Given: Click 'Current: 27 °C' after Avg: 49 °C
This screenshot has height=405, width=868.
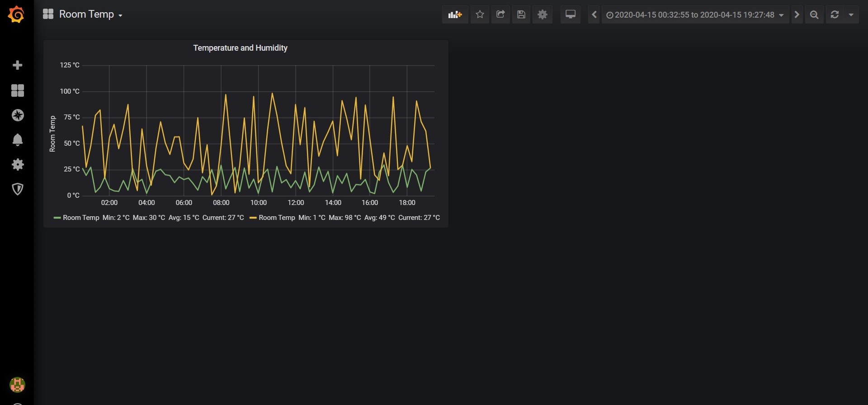Looking at the screenshot, I should pyautogui.click(x=419, y=218).
